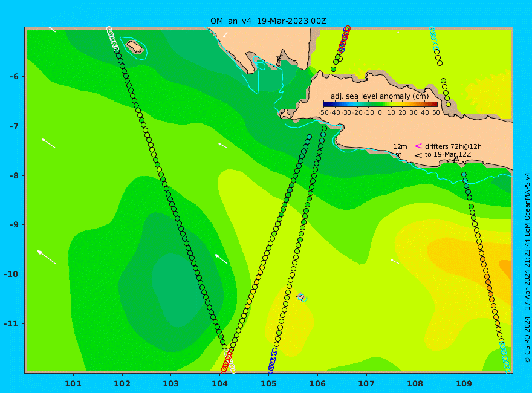This screenshot has width=532, height=393.
Task: Click latitude tick label -8
Action: 15,176
